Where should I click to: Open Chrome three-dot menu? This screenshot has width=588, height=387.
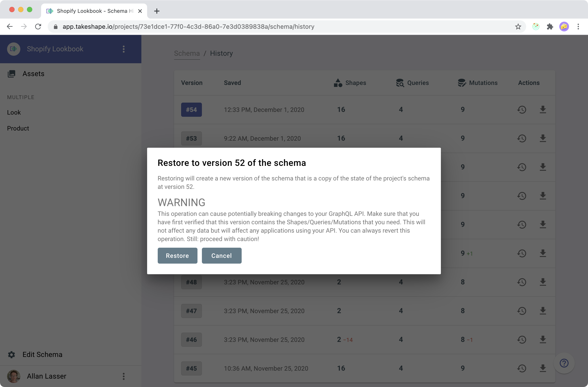point(578,27)
